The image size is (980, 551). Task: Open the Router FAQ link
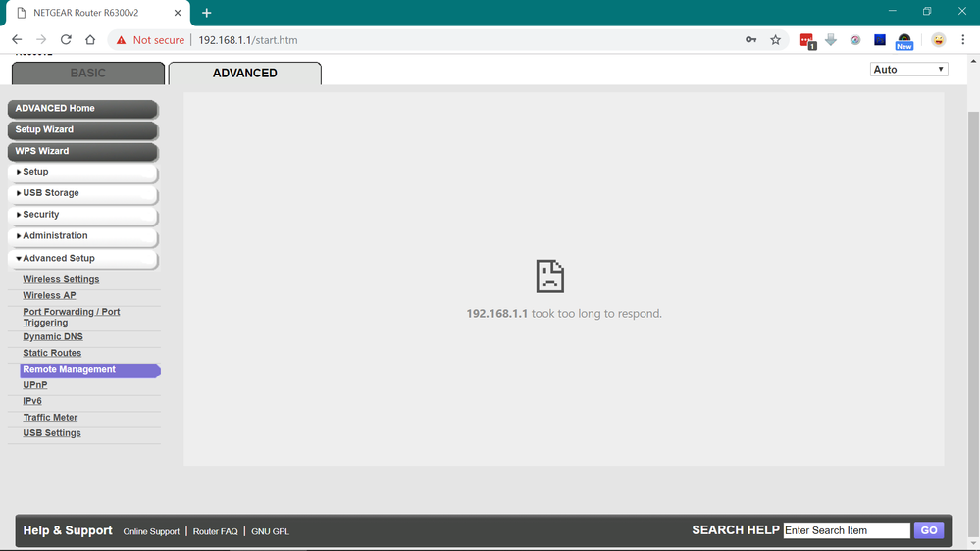216,531
